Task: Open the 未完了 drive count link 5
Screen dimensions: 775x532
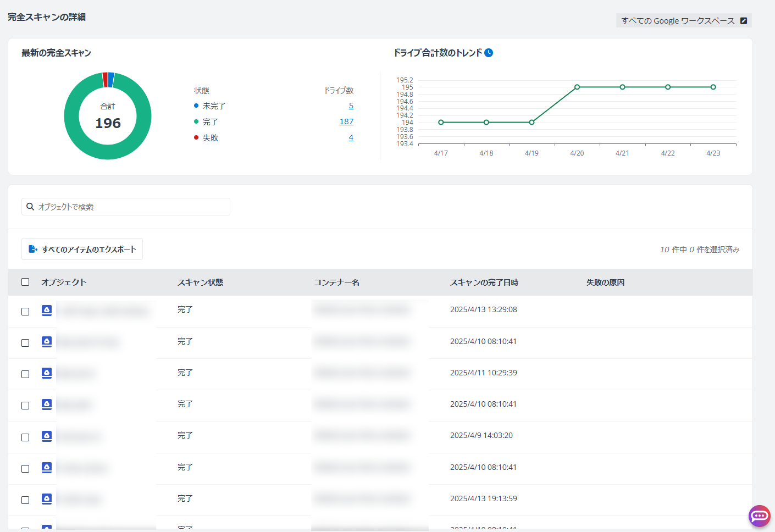Action: [351, 106]
